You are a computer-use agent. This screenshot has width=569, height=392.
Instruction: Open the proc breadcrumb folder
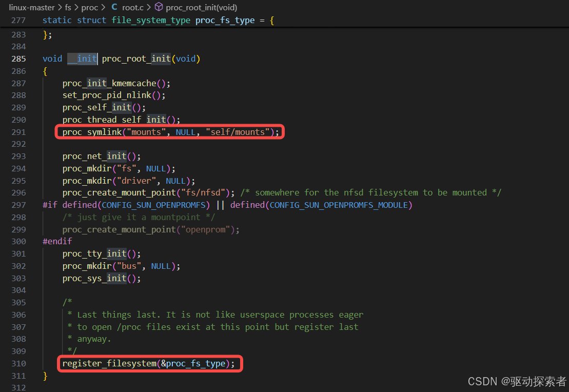click(90, 7)
